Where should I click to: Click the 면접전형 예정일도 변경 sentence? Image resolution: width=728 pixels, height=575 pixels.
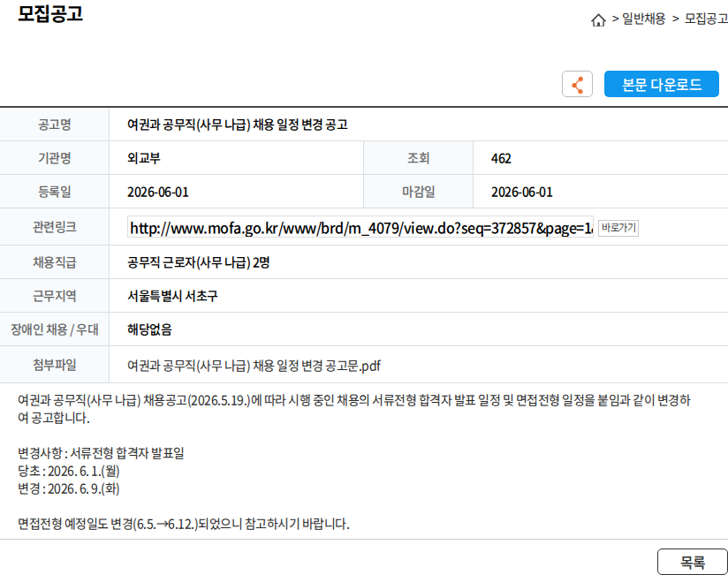184,524
